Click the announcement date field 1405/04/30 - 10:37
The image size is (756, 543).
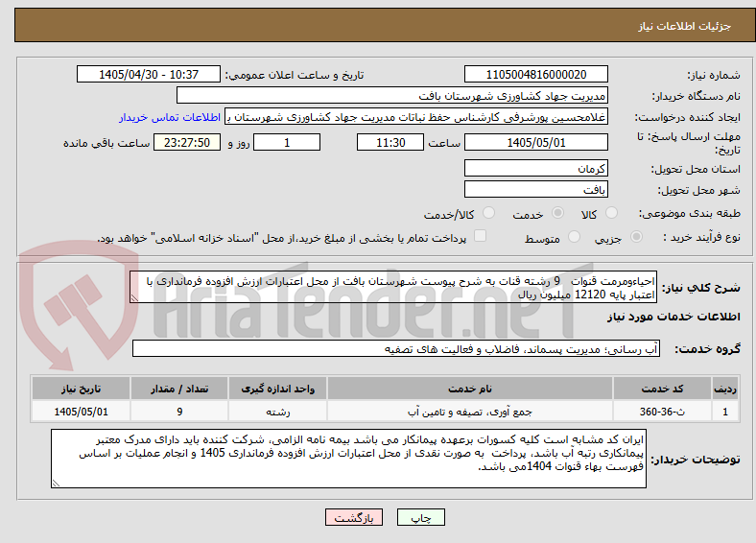tap(149, 74)
